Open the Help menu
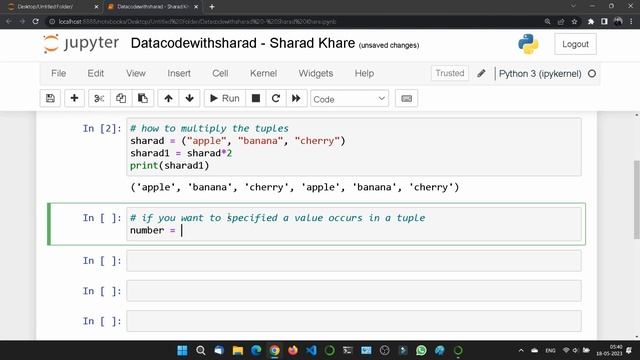The width and height of the screenshot is (640, 360). click(x=364, y=73)
